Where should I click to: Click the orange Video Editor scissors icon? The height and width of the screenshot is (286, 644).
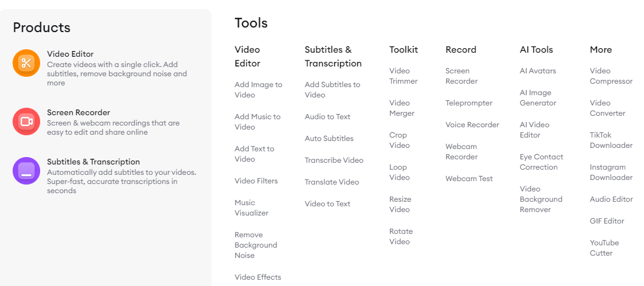coord(26,63)
